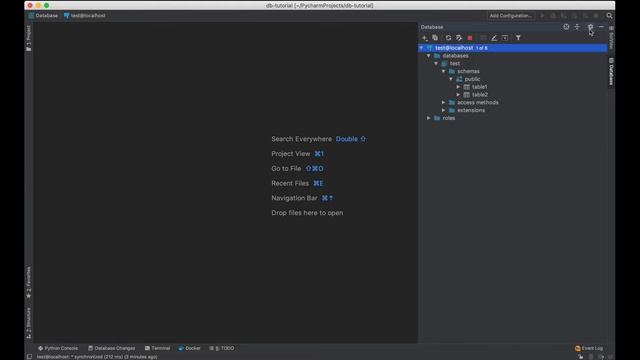Expand the table2 node
The image size is (640, 360).
coord(458,95)
